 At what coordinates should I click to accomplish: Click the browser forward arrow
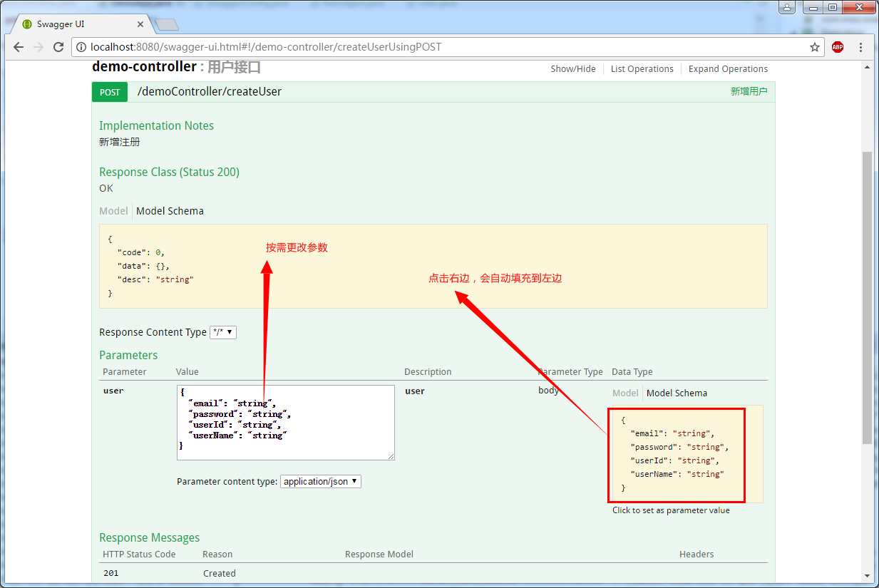coord(38,47)
